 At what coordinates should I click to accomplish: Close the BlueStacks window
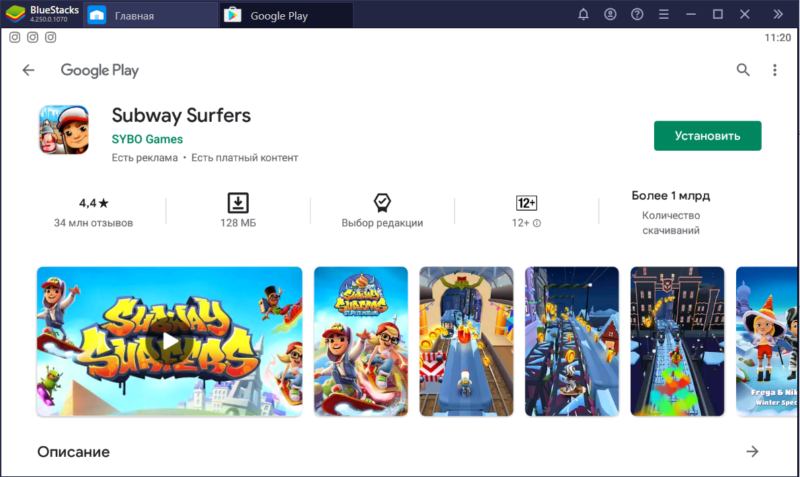click(744, 14)
